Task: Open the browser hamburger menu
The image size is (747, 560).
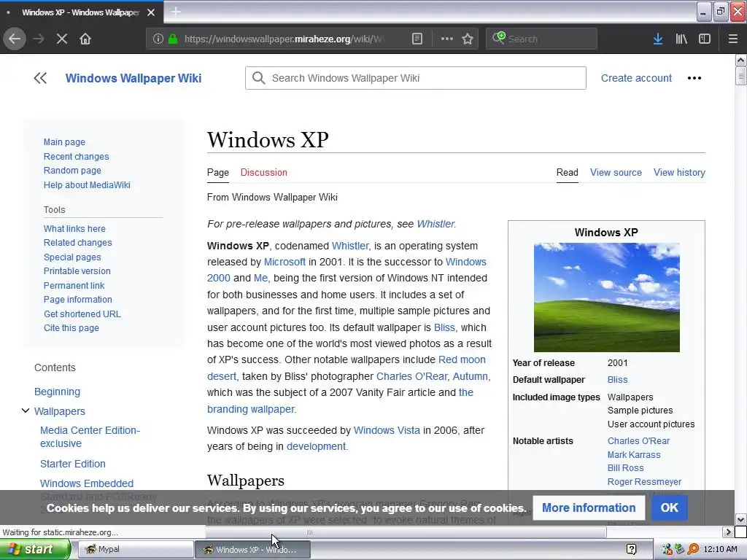Action: [733, 39]
